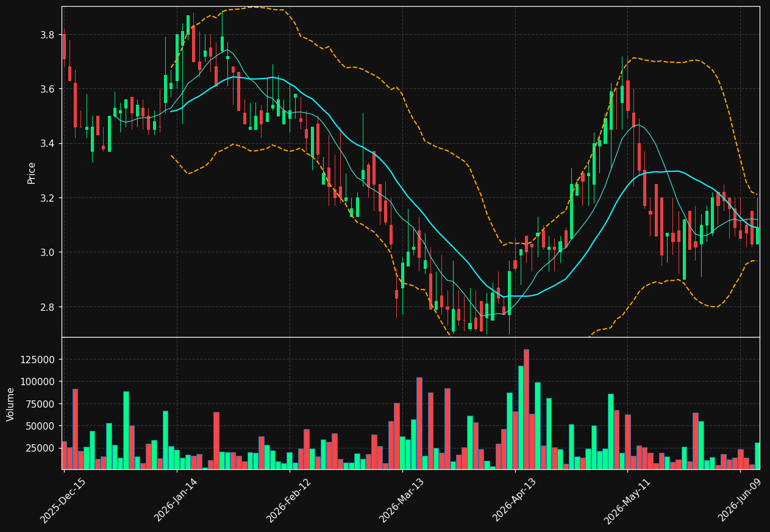The image size is (770, 532).
Task: Click the tallest green volume bar in April
Action: pos(521,417)
